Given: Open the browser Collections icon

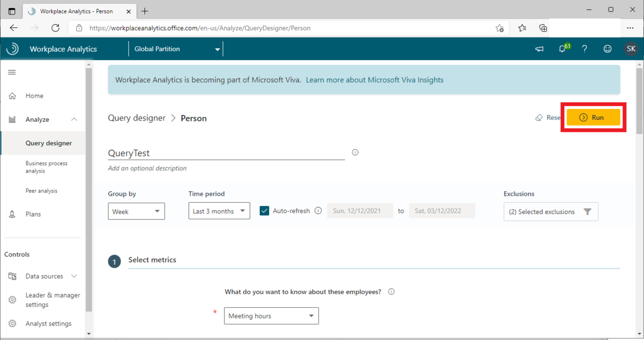Looking at the screenshot, I should coord(543,28).
